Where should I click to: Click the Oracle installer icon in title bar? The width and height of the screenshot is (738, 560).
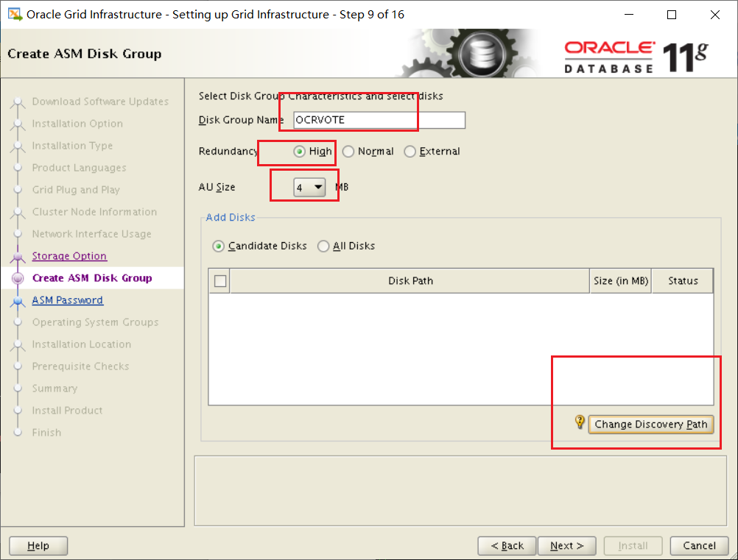tap(15, 15)
